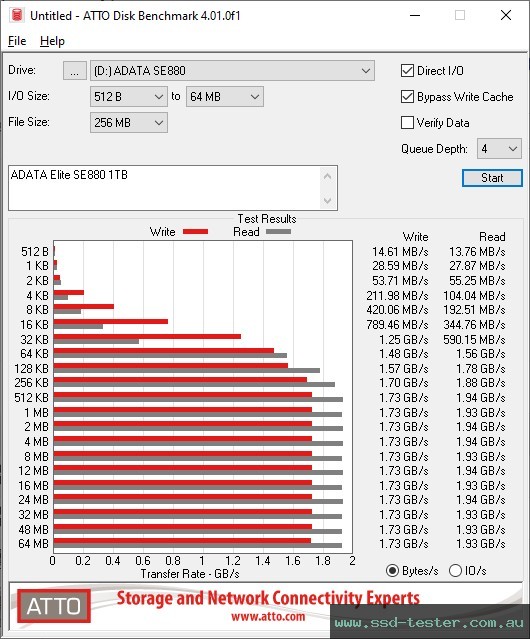Click the read value 1.88 GB/s

click(481, 383)
